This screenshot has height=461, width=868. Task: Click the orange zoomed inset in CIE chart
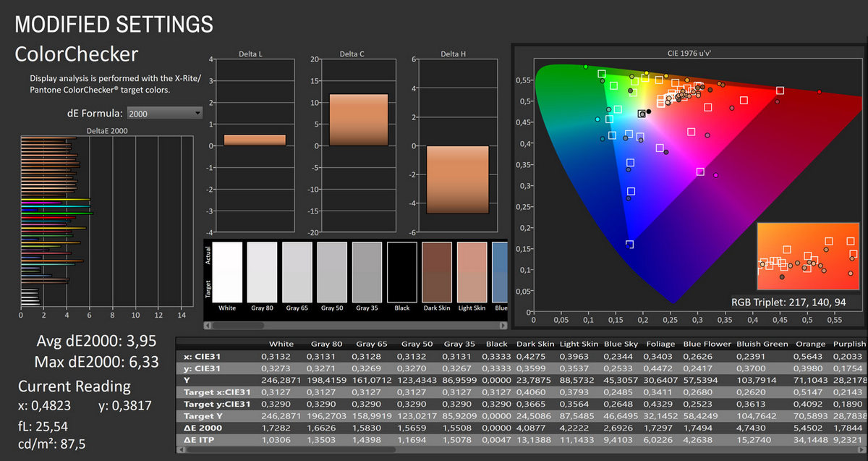pos(808,256)
